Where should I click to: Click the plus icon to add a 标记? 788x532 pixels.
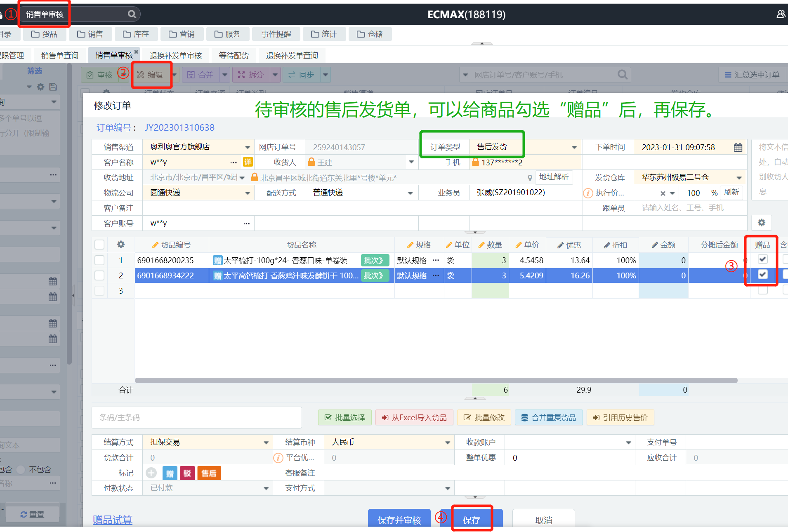coord(151,473)
